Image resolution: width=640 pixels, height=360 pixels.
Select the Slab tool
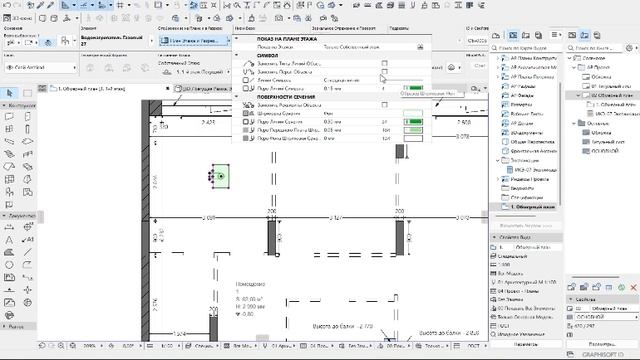pyautogui.click(x=27, y=142)
